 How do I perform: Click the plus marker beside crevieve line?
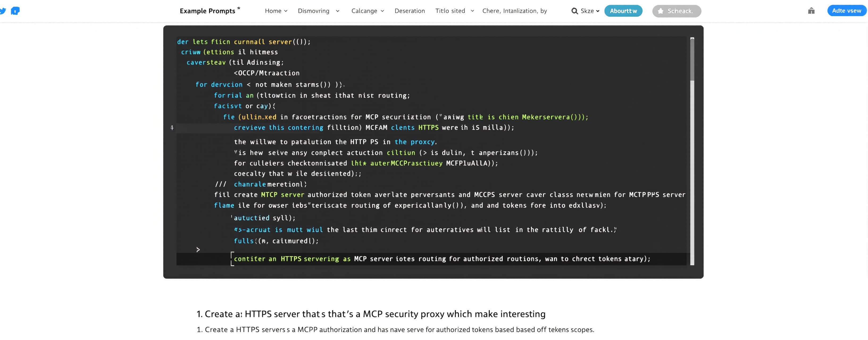172,127
